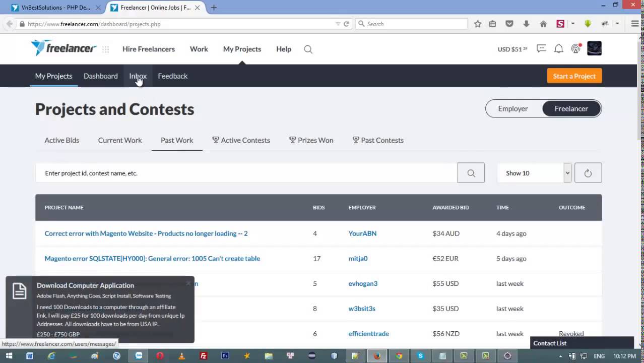Screen dimensions: 644x363
Task: Open the My Projects top menu
Action: pyautogui.click(x=242, y=49)
